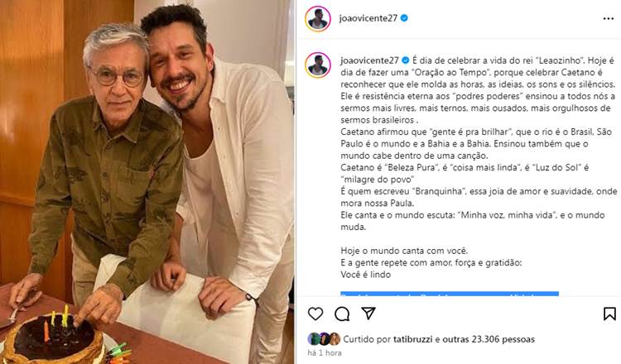Click the blue highlighted text at caption bottom
The image size is (621, 364).
tap(450, 294)
